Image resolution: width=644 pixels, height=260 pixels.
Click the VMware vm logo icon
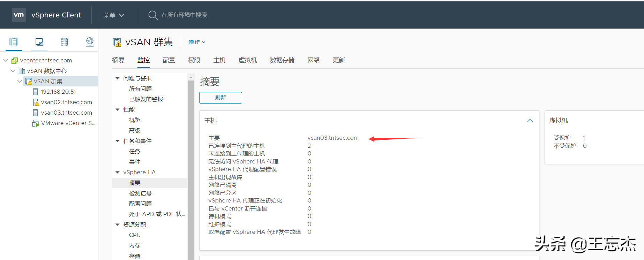18,15
